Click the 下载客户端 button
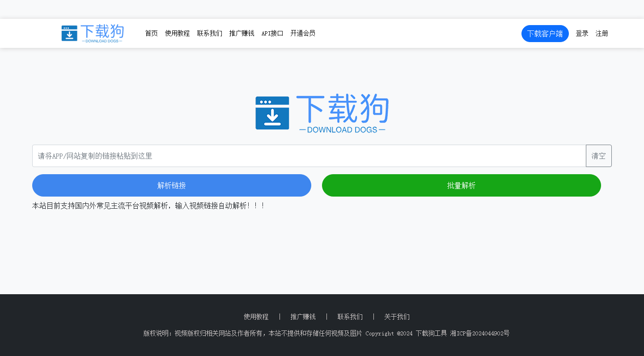 545,33
